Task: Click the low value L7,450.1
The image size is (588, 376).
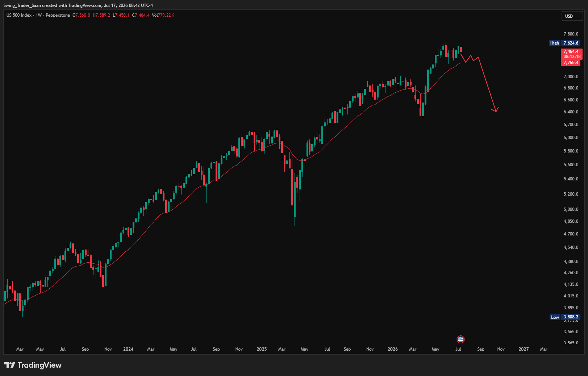Action: coord(121,15)
